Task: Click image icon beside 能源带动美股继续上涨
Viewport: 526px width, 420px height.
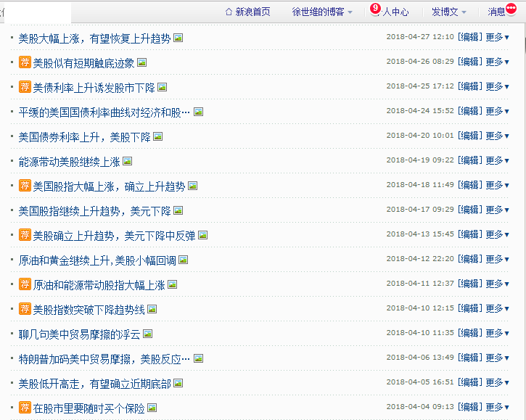Action: tap(127, 161)
